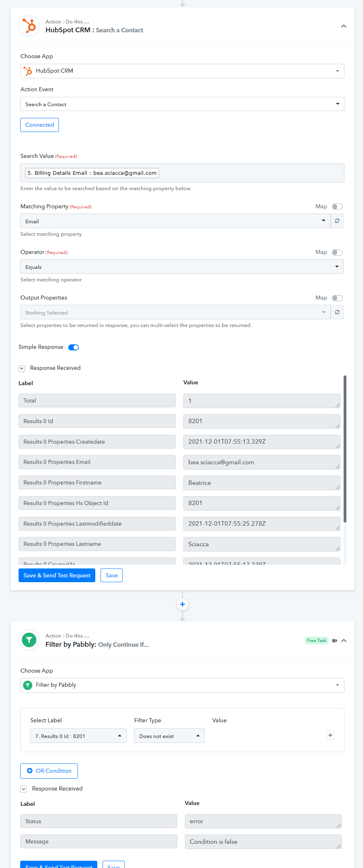Refresh the Matching Property options

pyautogui.click(x=337, y=221)
